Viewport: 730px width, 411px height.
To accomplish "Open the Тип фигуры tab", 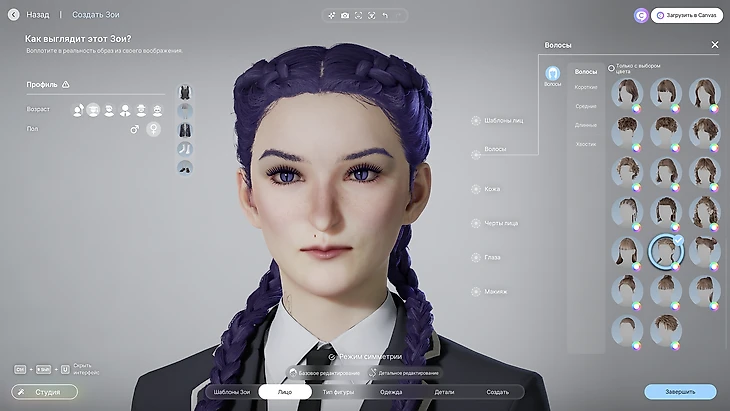I will tap(338, 392).
